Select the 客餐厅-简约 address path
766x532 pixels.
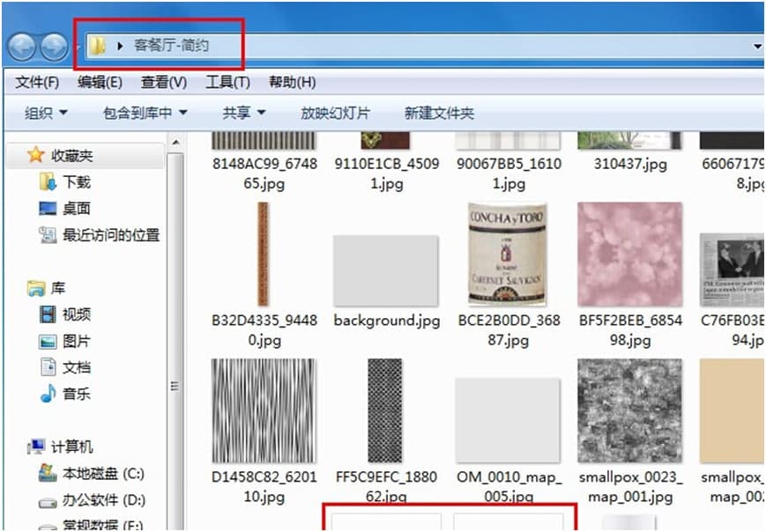[x=172, y=46]
